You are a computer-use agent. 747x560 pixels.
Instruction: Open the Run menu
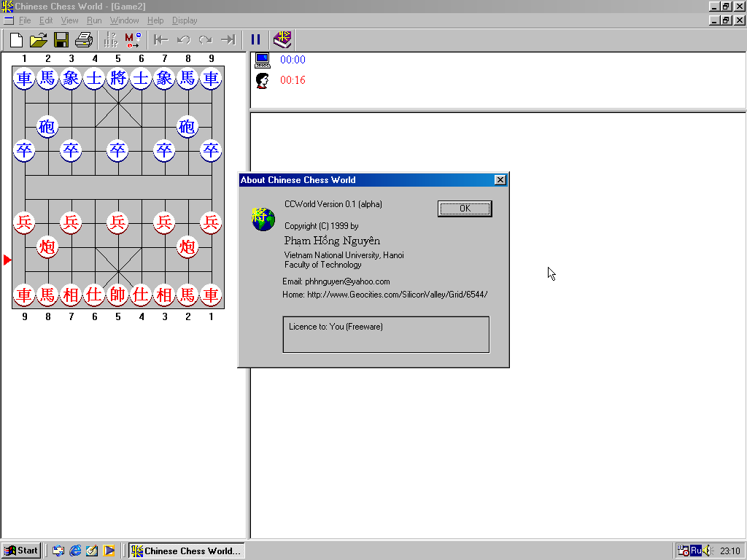pyautogui.click(x=94, y=20)
